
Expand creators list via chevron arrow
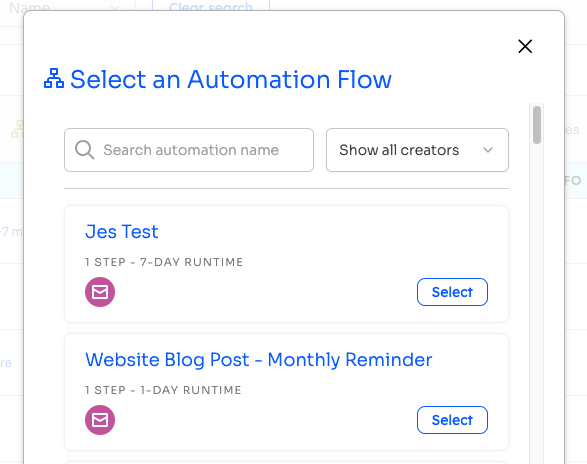point(488,150)
